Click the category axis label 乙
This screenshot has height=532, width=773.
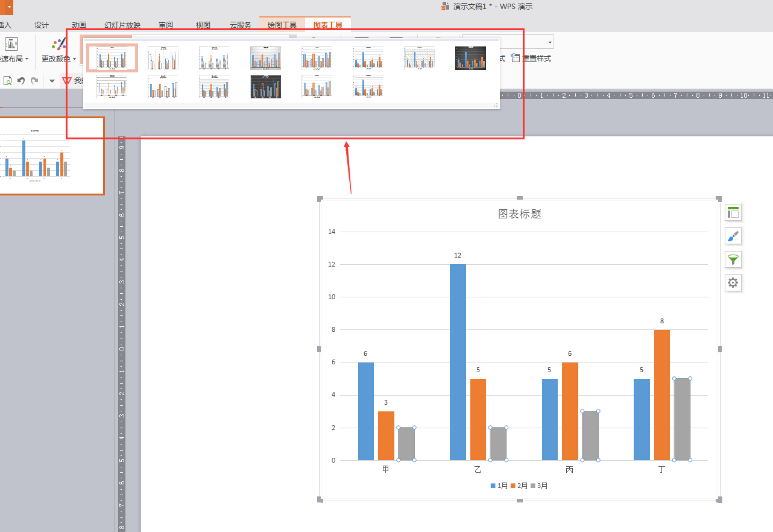(x=478, y=469)
